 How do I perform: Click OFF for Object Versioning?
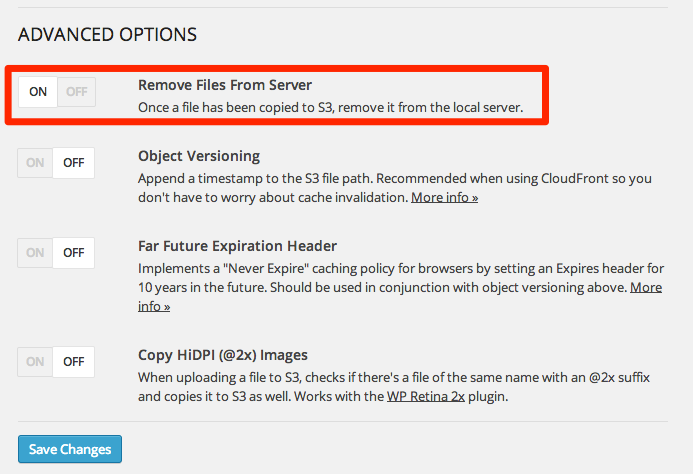pyautogui.click(x=73, y=163)
